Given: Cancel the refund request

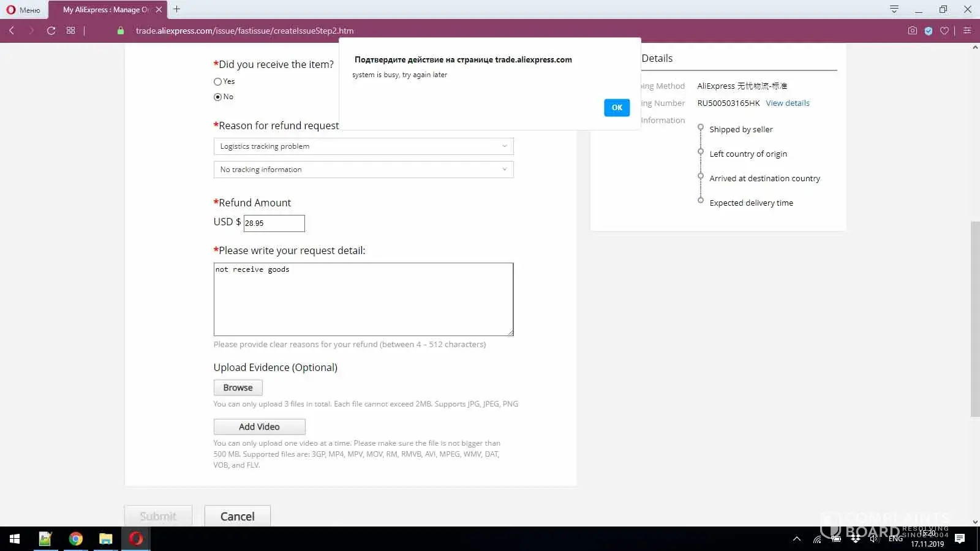Looking at the screenshot, I should [x=237, y=516].
